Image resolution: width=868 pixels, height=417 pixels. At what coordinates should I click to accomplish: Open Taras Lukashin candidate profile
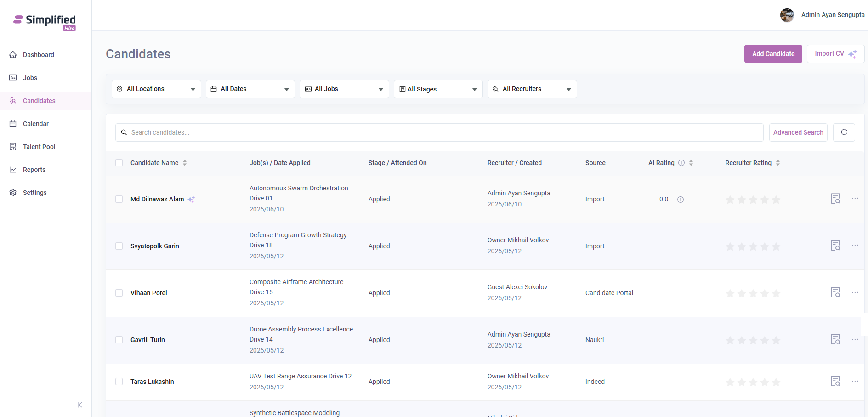(152, 382)
